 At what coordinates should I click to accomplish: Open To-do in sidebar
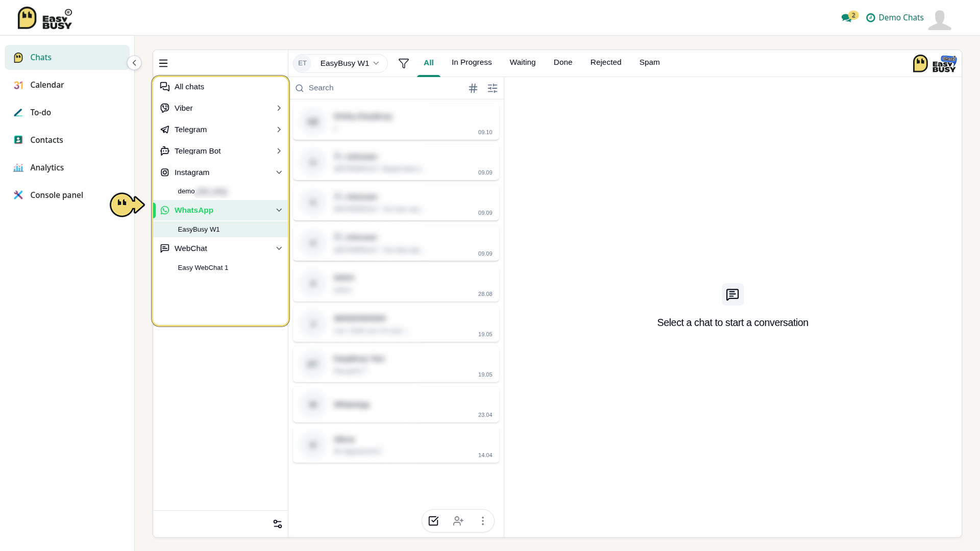pyautogui.click(x=67, y=112)
